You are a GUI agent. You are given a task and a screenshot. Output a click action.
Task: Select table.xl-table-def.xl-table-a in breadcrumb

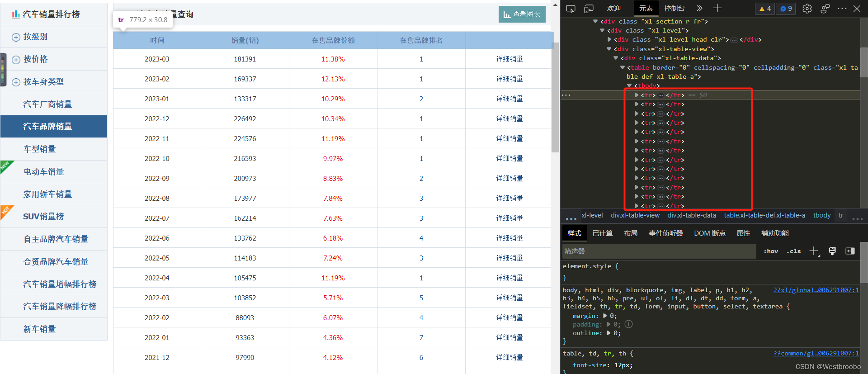click(764, 215)
